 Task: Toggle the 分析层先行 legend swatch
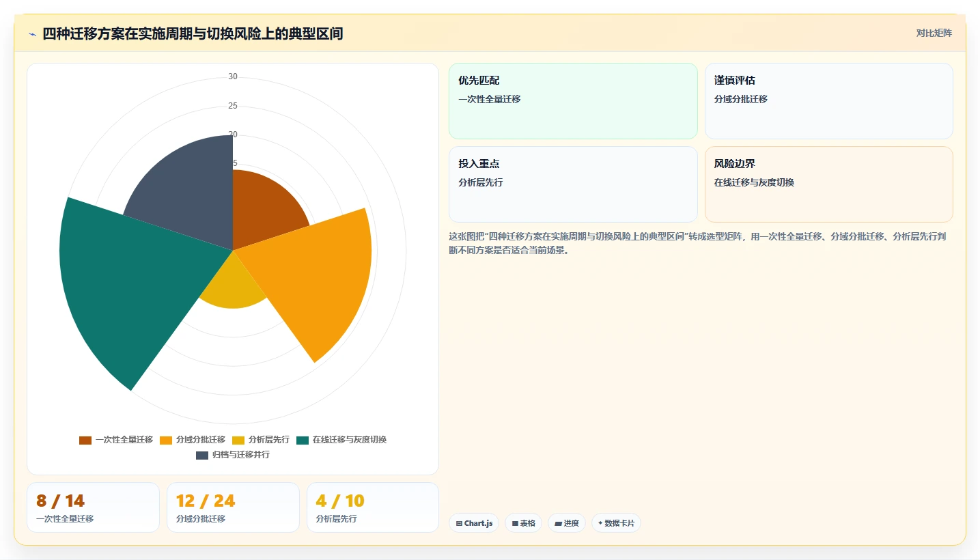pos(238,440)
